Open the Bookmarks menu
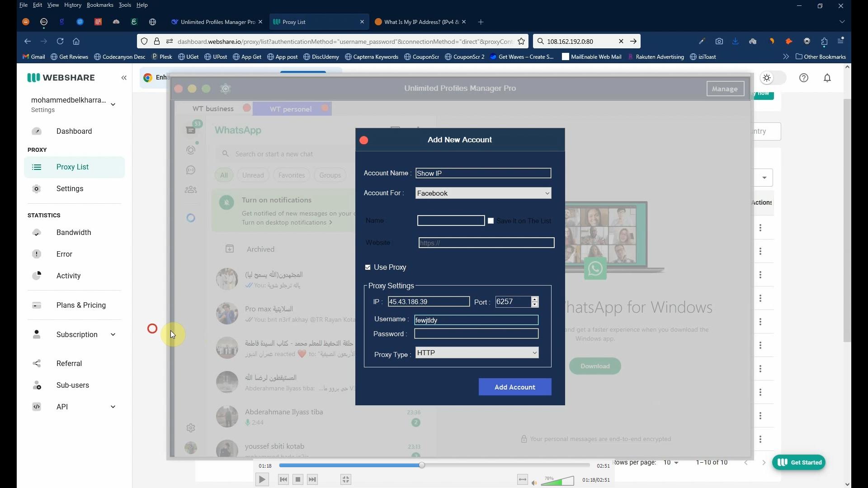 point(100,5)
